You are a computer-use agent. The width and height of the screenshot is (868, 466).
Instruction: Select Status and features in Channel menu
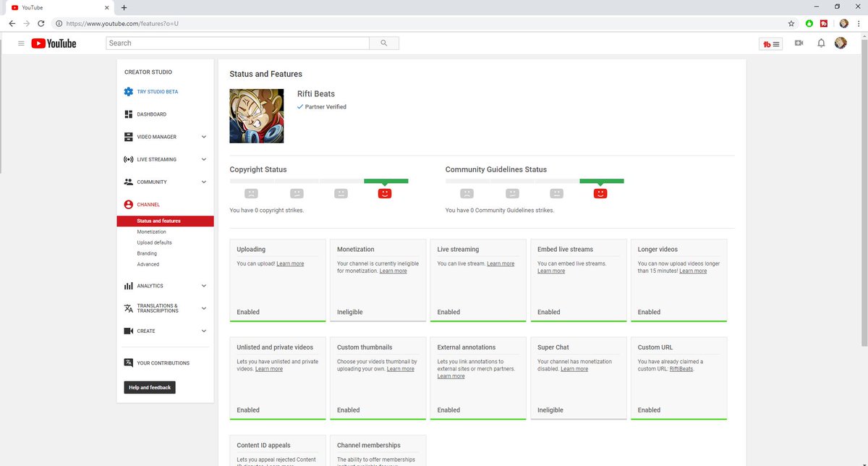pyautogui.click(x=165, y=221)
